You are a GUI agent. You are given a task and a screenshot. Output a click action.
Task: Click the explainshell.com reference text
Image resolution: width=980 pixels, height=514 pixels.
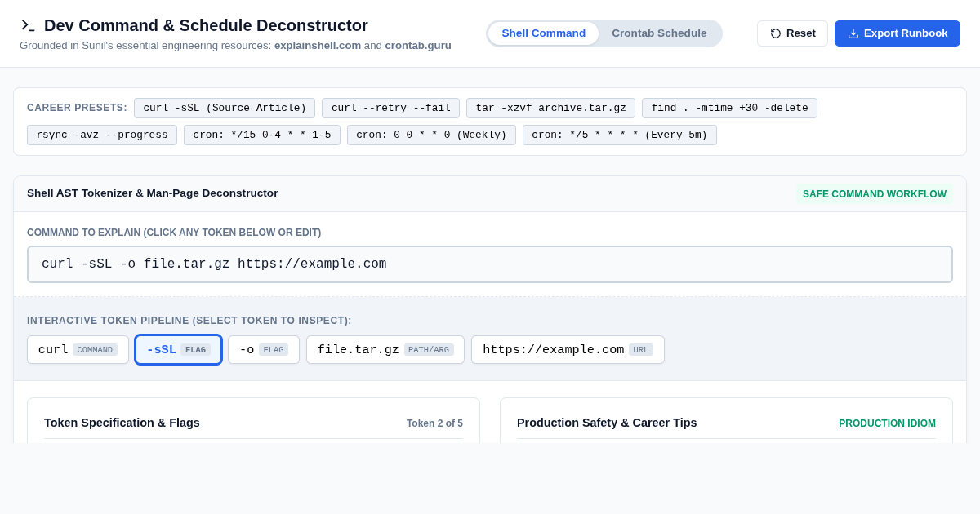pyautogui.click(x=318, y=46)
